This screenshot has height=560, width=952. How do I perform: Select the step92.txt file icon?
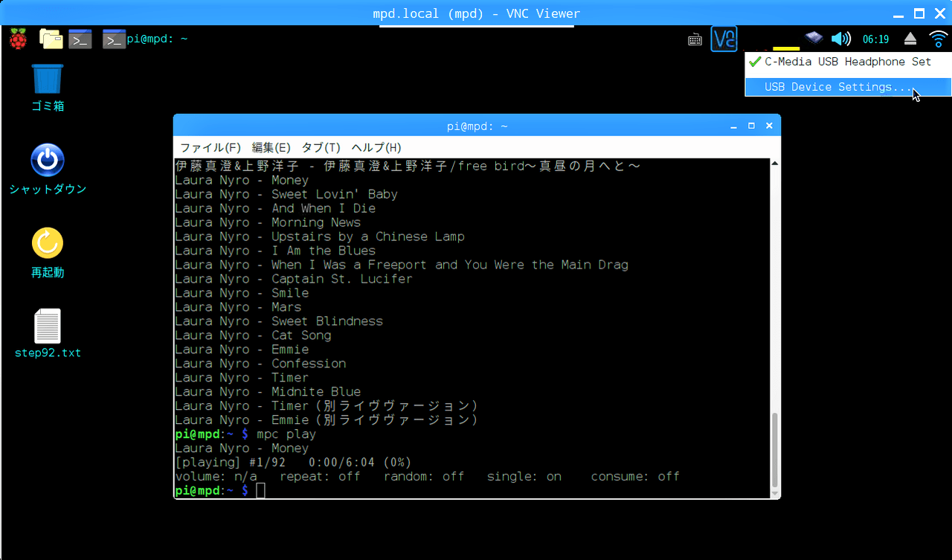pos(48,333)
